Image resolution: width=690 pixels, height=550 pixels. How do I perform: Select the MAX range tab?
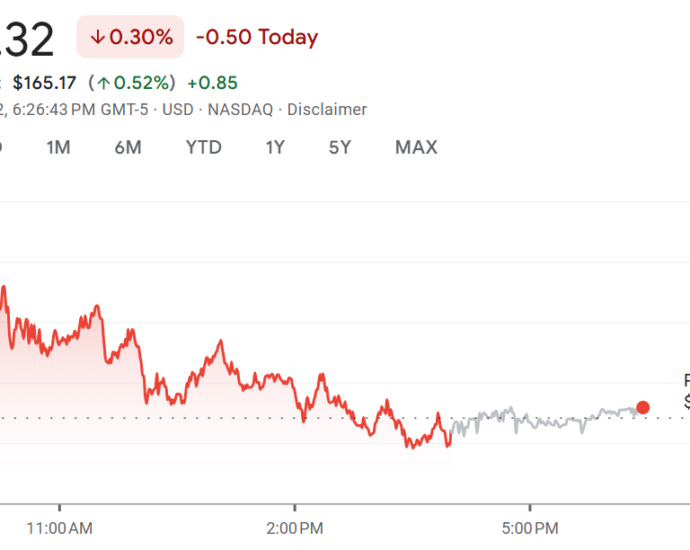[416, 148]
